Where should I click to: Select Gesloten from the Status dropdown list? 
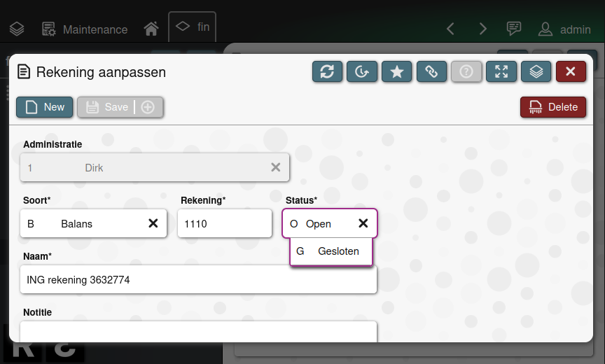coord(331,251)
